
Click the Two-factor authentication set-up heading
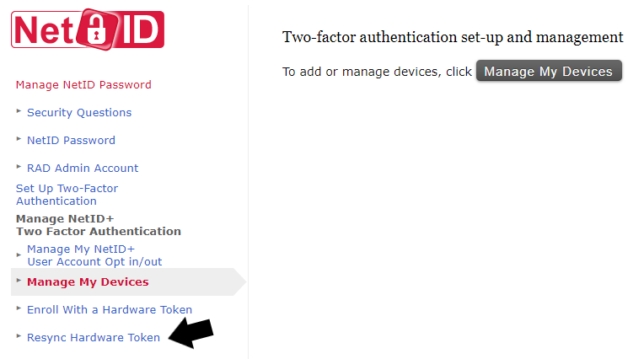click(x=453, y=37)
